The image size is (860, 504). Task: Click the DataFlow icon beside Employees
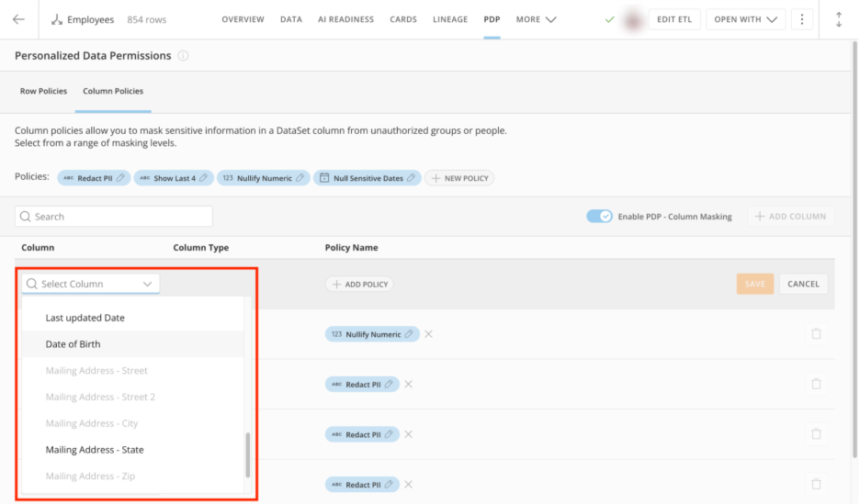[56, 19]
